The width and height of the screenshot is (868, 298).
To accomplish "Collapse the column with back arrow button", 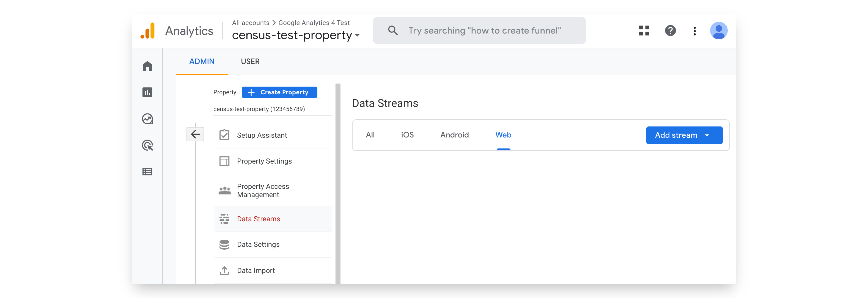I will (x=195, y=134).
